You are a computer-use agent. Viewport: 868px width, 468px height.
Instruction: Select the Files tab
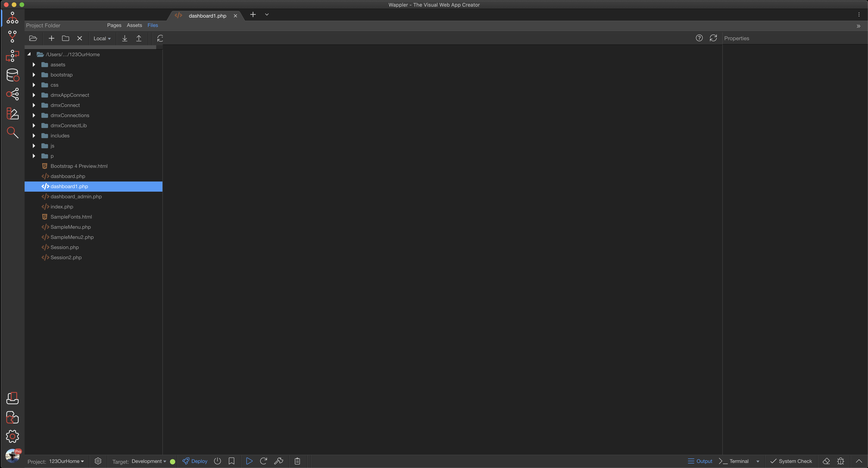click(153, 25)
